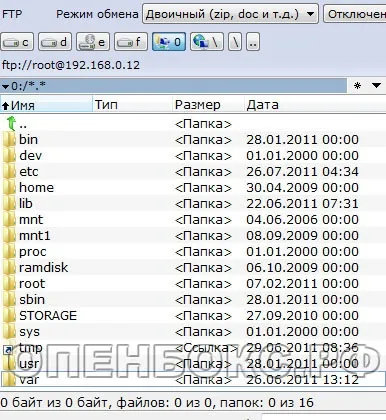Click date 30.04.2009 00:00 of home

pos(302,188)
